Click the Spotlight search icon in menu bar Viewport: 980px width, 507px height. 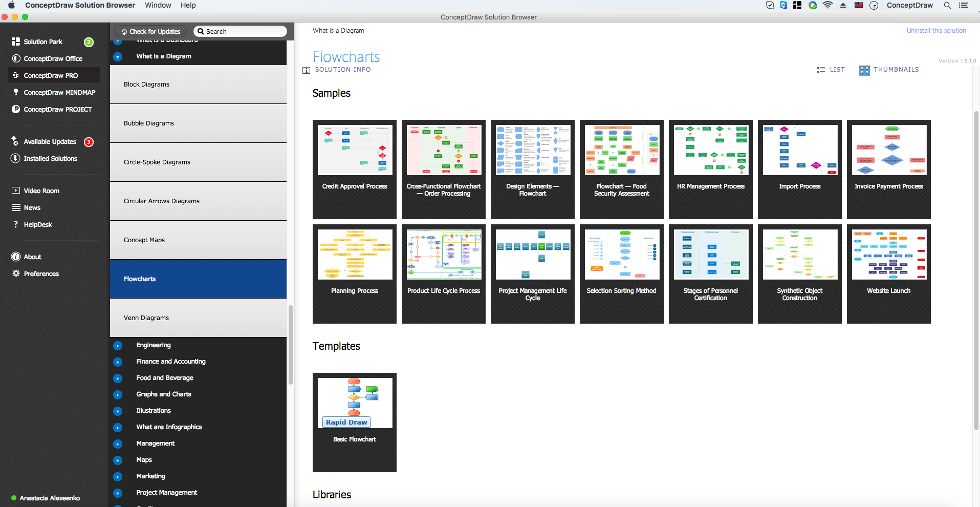click(x=947, y=5)
